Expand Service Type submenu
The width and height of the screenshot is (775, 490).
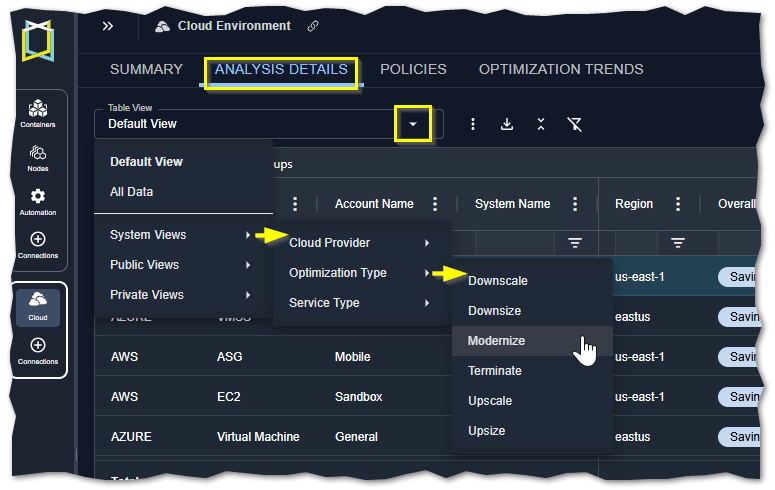click(x=362, y=303)
